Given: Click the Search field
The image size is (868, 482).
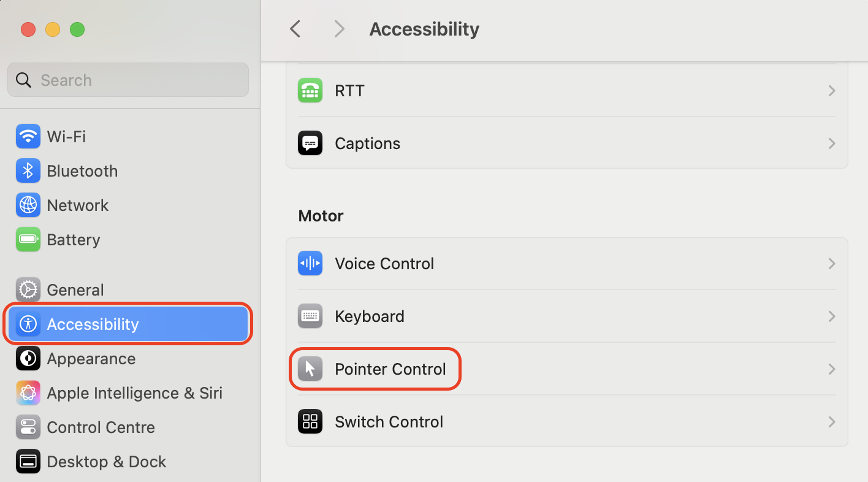Looking at the screenshot, I should [x=128, y=80].
